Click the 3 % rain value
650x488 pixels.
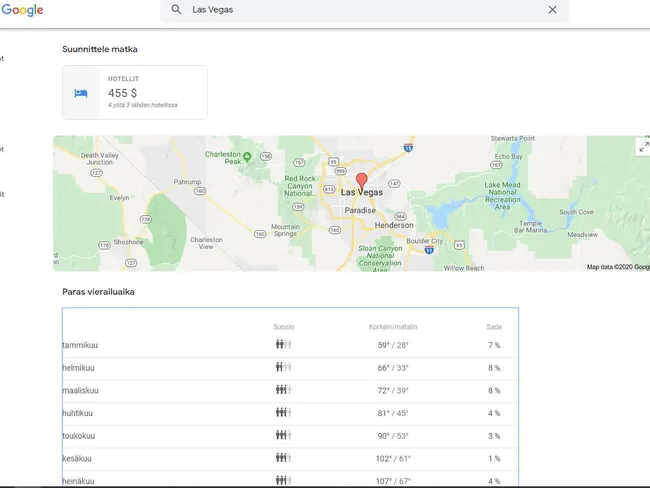(494, 436)
